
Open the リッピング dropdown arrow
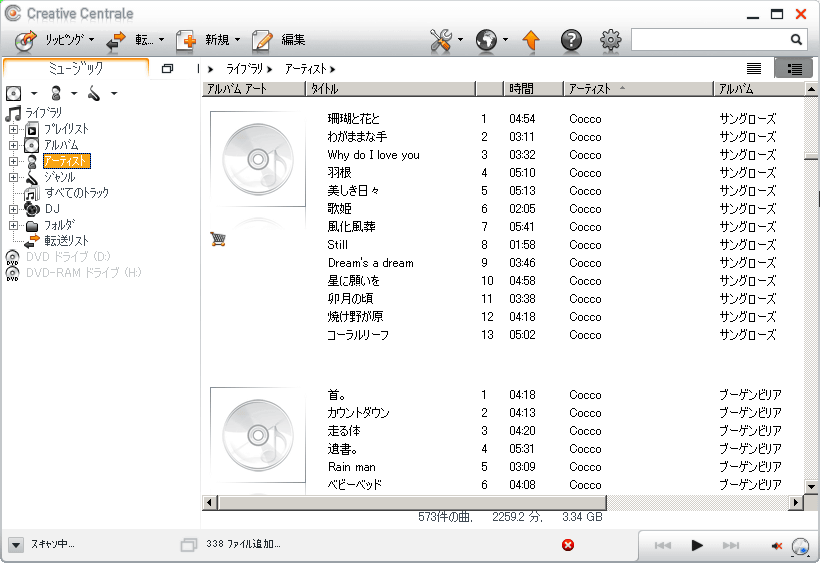[x=92, y=40]
